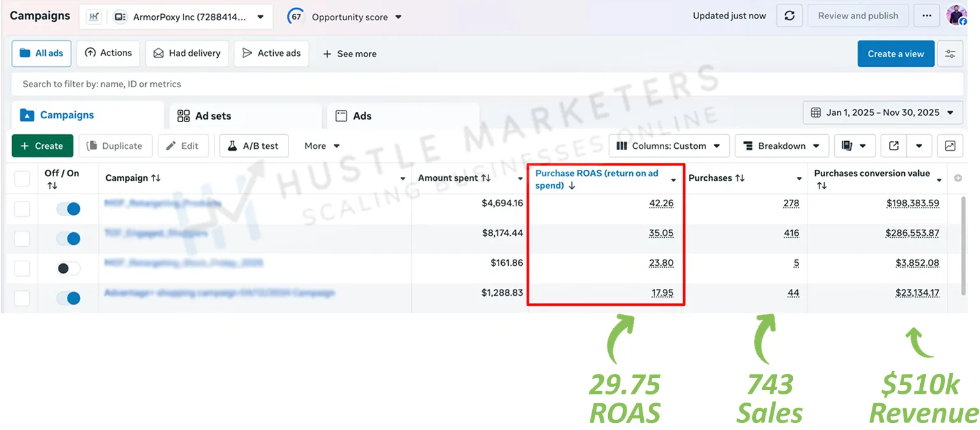
Task: Click the Edit button
Action: 183,146
